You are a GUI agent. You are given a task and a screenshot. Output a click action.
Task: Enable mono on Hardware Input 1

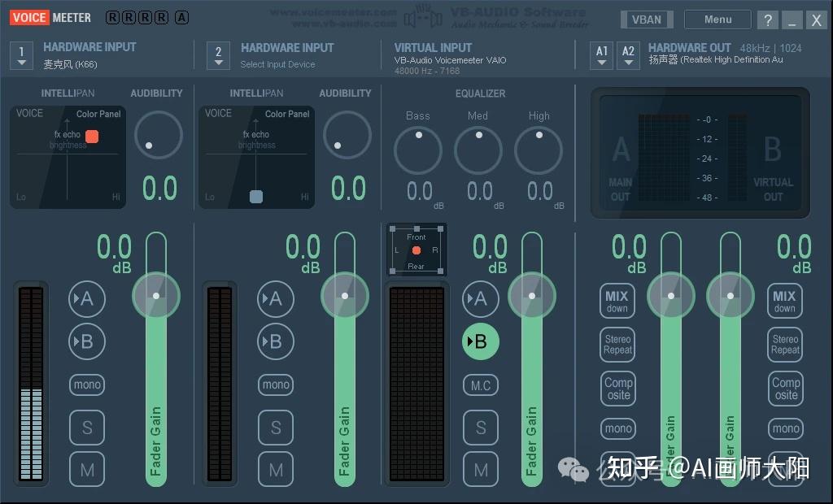click(87, 385)
